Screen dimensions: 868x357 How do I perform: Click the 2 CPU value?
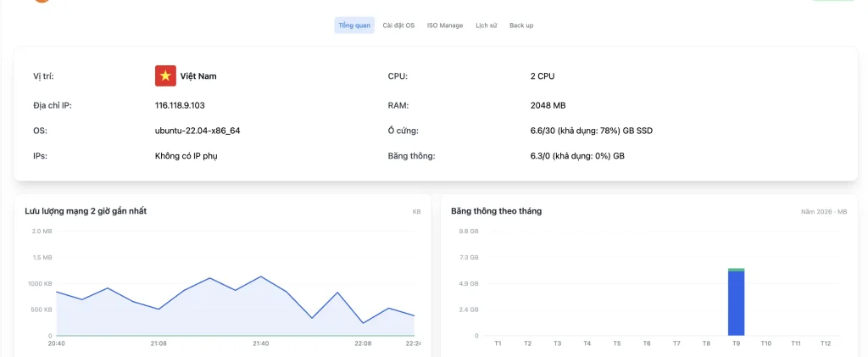[542, 75]
